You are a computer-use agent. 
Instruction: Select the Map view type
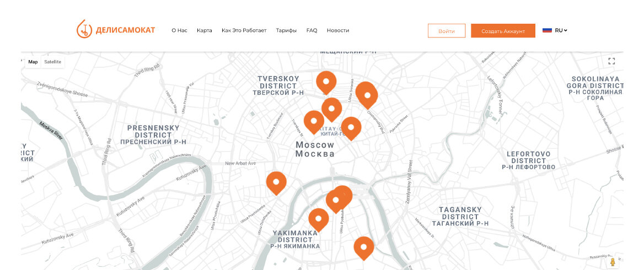click(33, 62)
